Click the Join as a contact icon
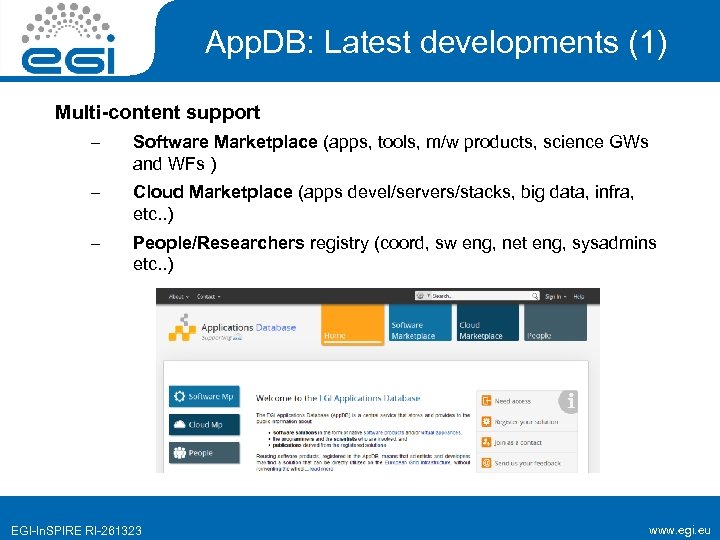720x540 pixels. (x=486, y=442)
